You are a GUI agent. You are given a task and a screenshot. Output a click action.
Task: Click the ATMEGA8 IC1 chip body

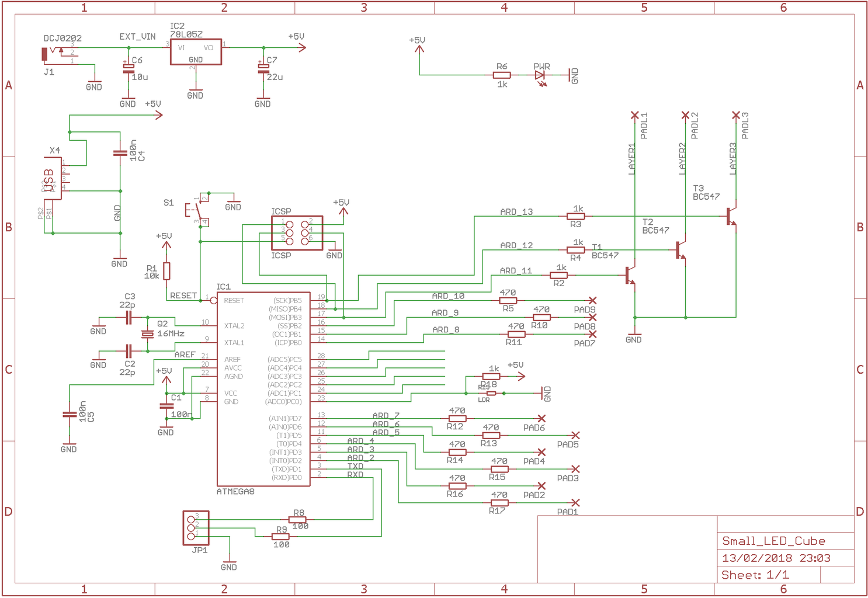(x=263, y=389)
